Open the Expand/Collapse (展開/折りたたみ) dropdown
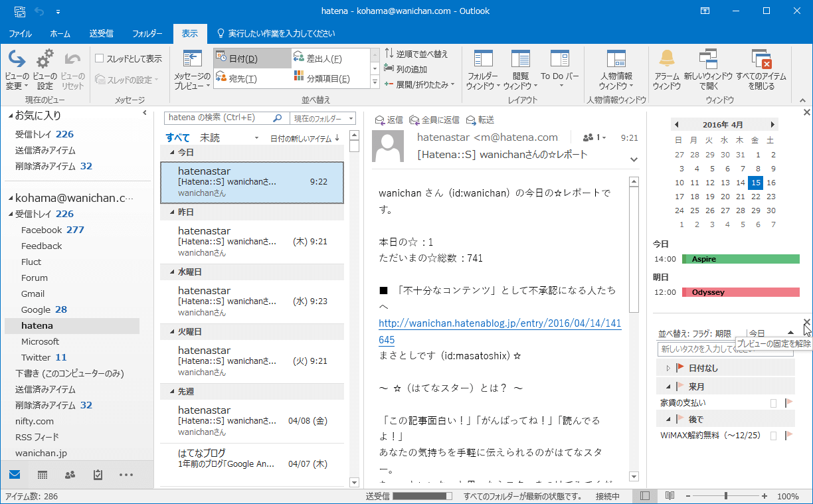The image size is (813, 504). click(x=420, y=84)
